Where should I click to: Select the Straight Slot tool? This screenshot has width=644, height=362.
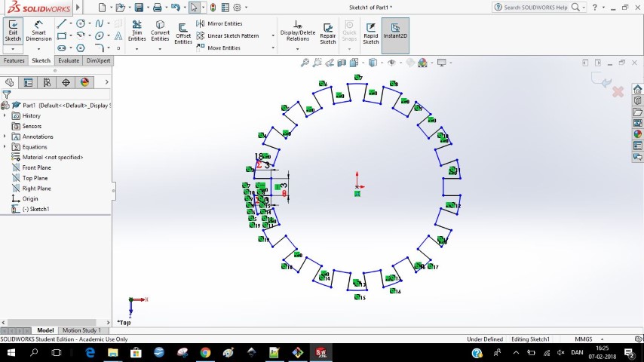coord(62,48)
